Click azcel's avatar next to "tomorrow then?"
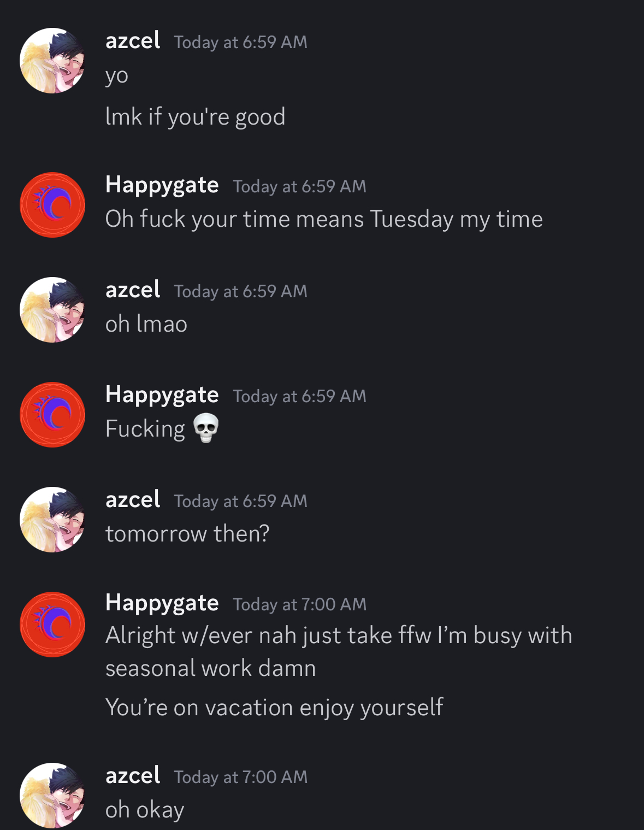 click(x=52, y=520)
